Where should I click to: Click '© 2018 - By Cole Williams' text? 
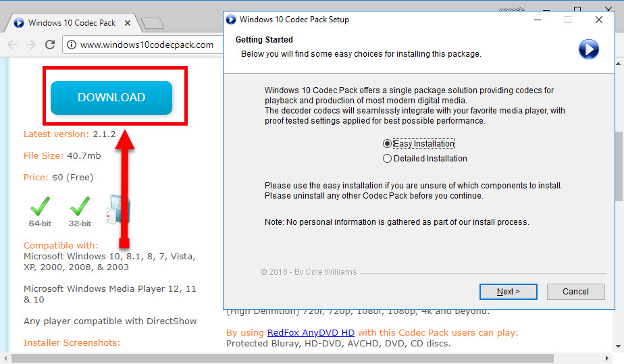click(309, 272)
